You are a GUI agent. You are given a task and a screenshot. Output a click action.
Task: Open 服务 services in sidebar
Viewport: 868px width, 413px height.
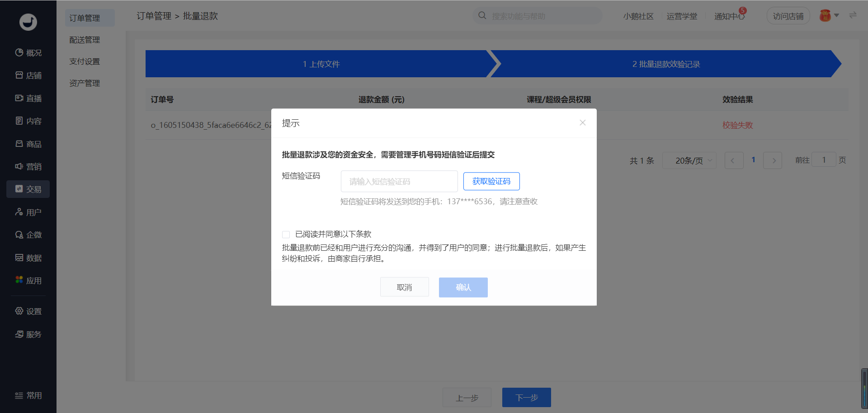pos(28,334)
